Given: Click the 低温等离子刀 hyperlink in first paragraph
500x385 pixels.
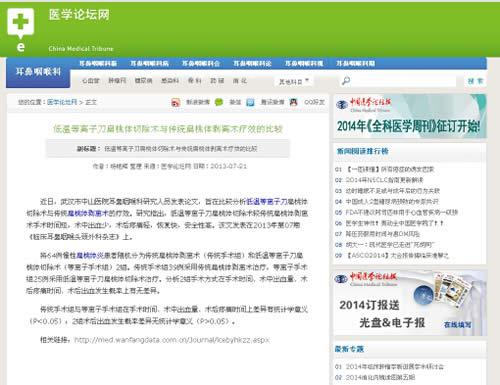Looking at the screenshot, I should coord(267,201).
